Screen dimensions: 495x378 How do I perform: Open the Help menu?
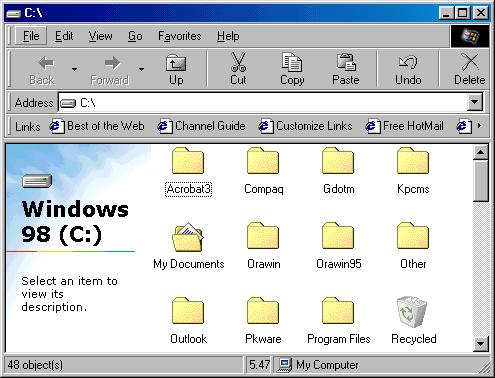(x=228, y=36)
